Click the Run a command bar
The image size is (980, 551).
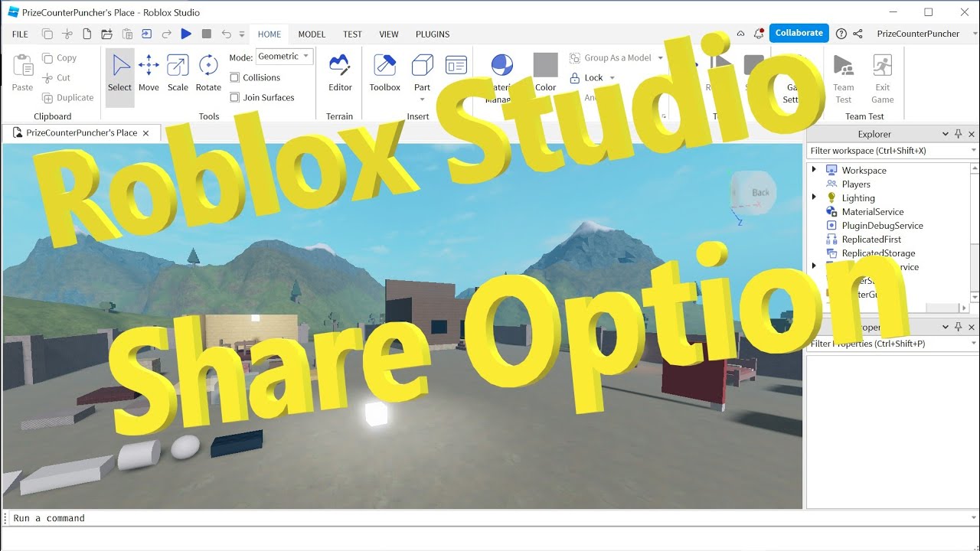(x=490, y=518)
